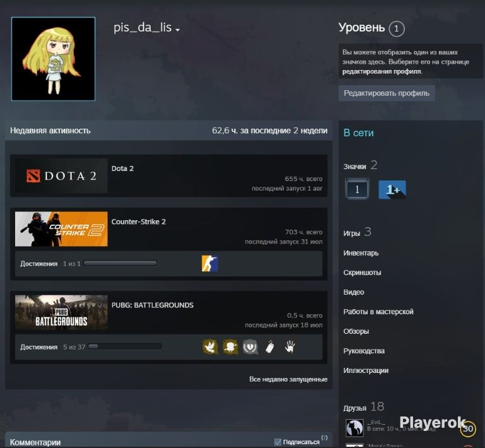
Task: Click the online status text in sidebar
Action: (x=358, y=133)
